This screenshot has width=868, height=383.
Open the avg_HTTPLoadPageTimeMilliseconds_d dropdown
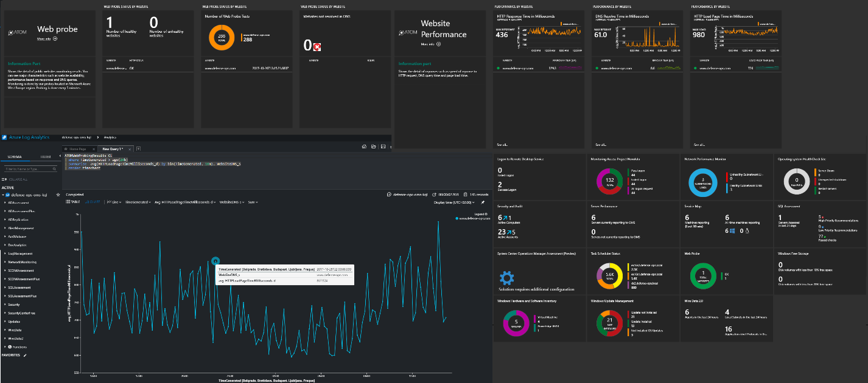pyautogui.click(x=185, y=202)
